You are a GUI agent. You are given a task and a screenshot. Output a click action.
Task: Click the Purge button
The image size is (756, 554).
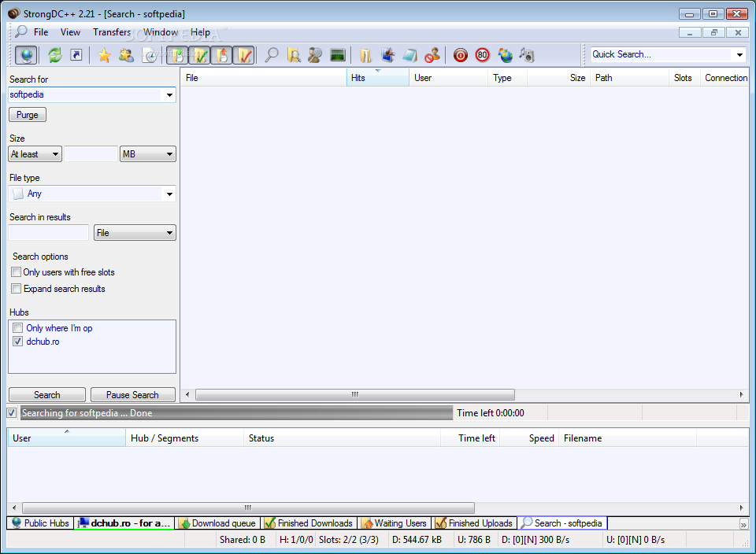(x=28, y=115)
